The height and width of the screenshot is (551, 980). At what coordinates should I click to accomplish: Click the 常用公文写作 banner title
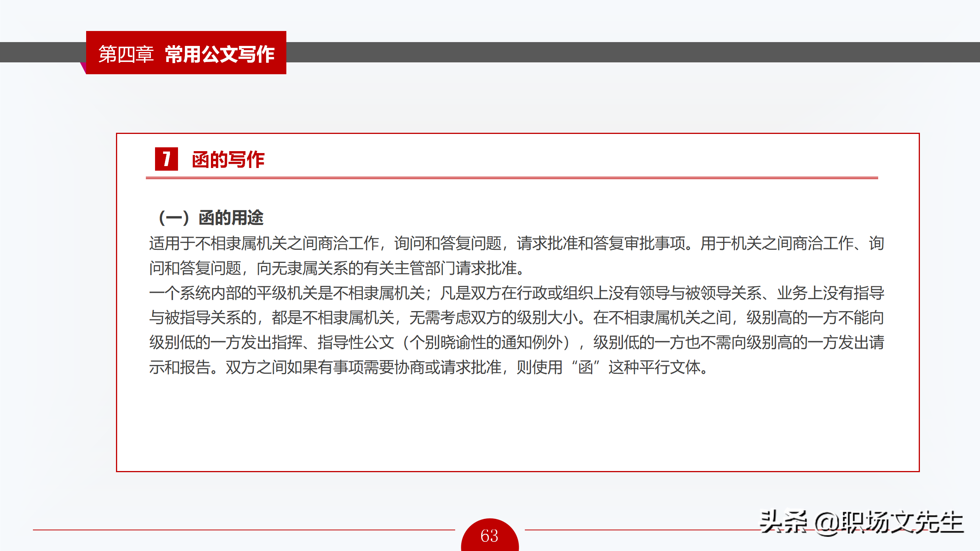point(220,54)
